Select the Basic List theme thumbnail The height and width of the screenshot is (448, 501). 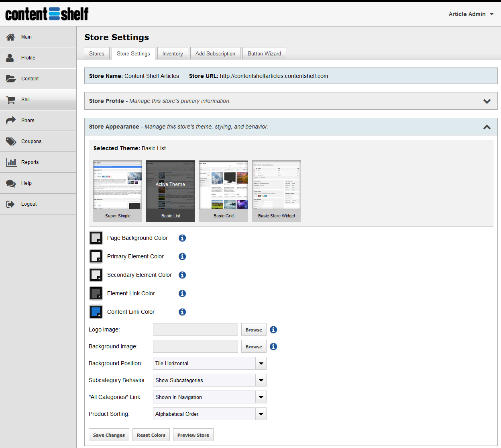tap(171, 191)
